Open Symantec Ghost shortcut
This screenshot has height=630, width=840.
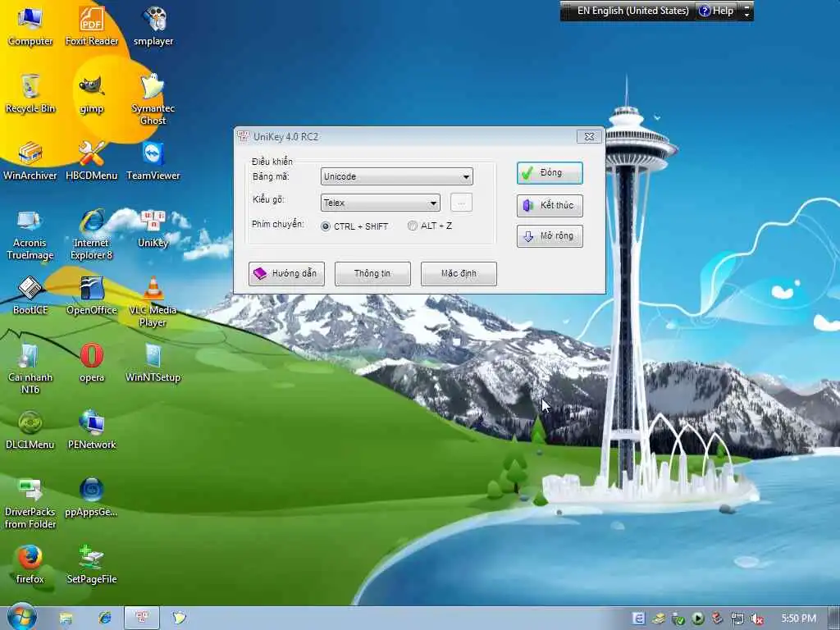point(153,99)
